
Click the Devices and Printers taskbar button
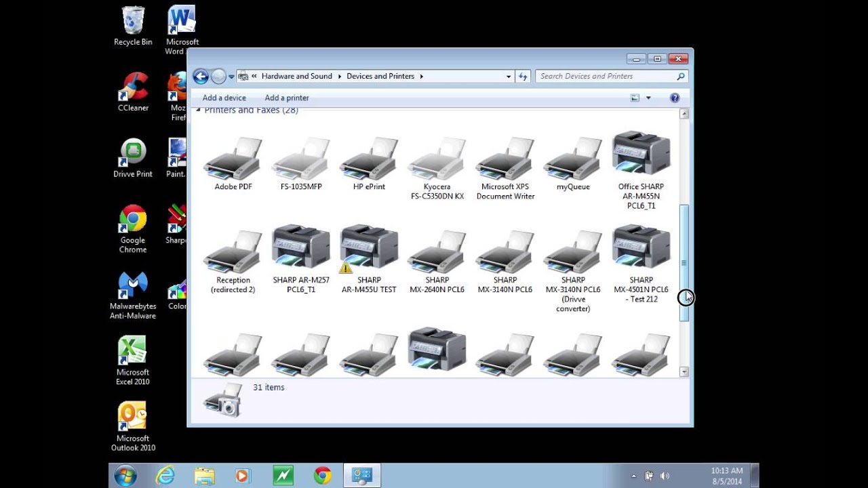pyautogui.click(x=362, y=476)
